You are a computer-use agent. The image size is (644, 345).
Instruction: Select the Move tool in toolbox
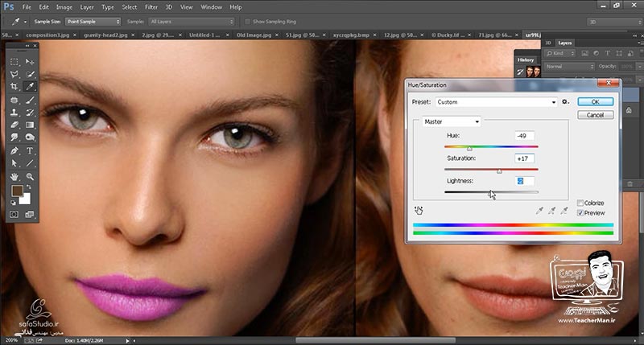(30, 62)
